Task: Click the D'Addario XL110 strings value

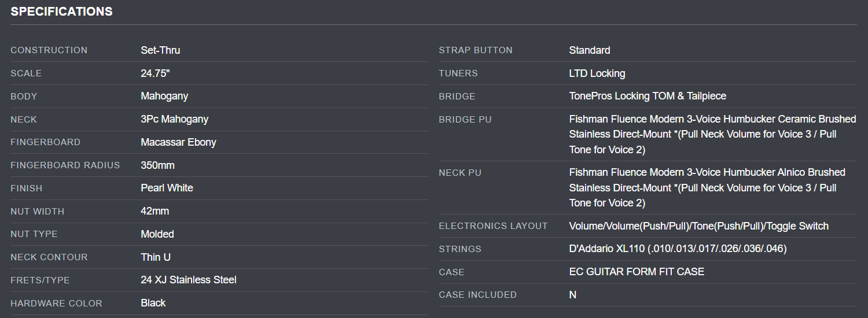Action: pos(678,249)
